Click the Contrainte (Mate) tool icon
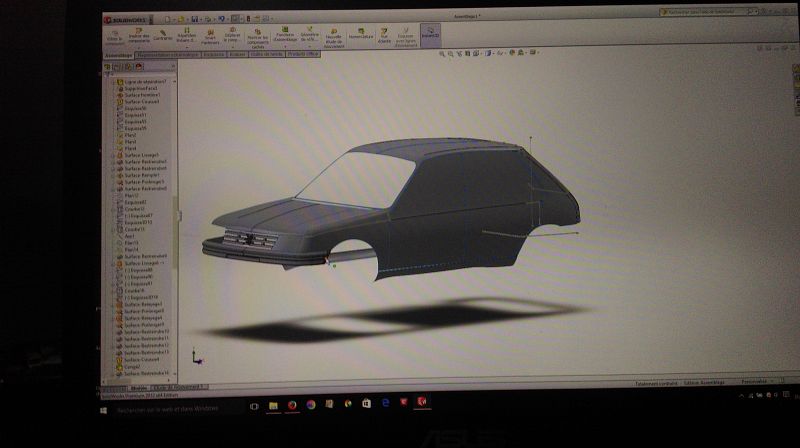The height and width of the screenshot is (448, 800). click(162, 35)
